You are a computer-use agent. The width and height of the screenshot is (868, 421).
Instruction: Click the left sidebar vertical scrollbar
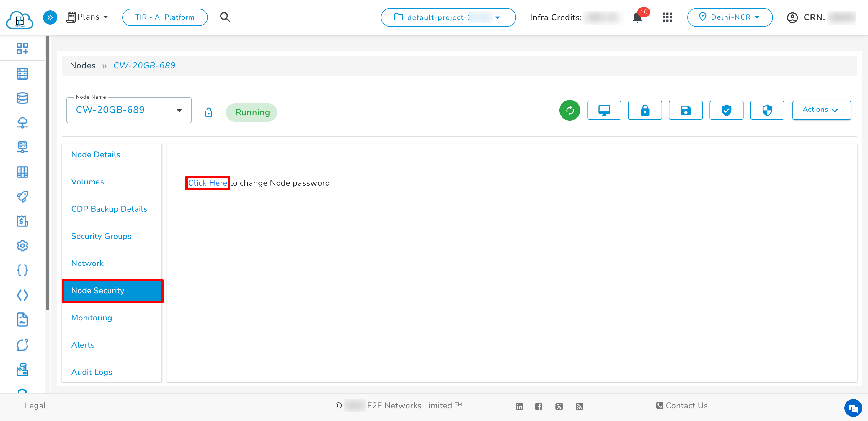point(48,172)
